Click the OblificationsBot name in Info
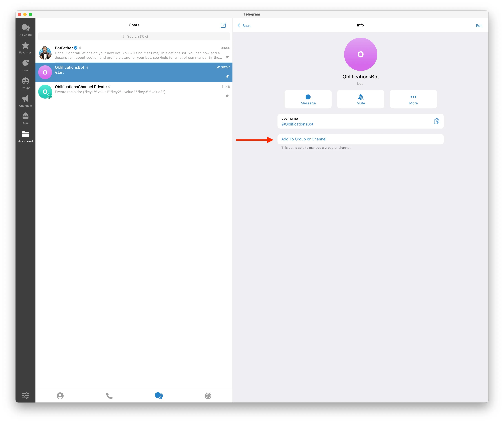 click(360, 77)
